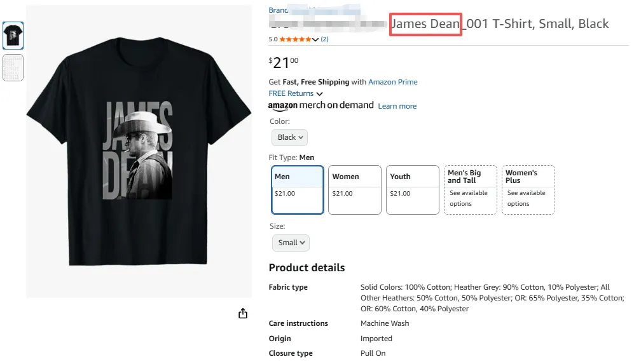Click the orange star rating icons

[x=296, y=39]
